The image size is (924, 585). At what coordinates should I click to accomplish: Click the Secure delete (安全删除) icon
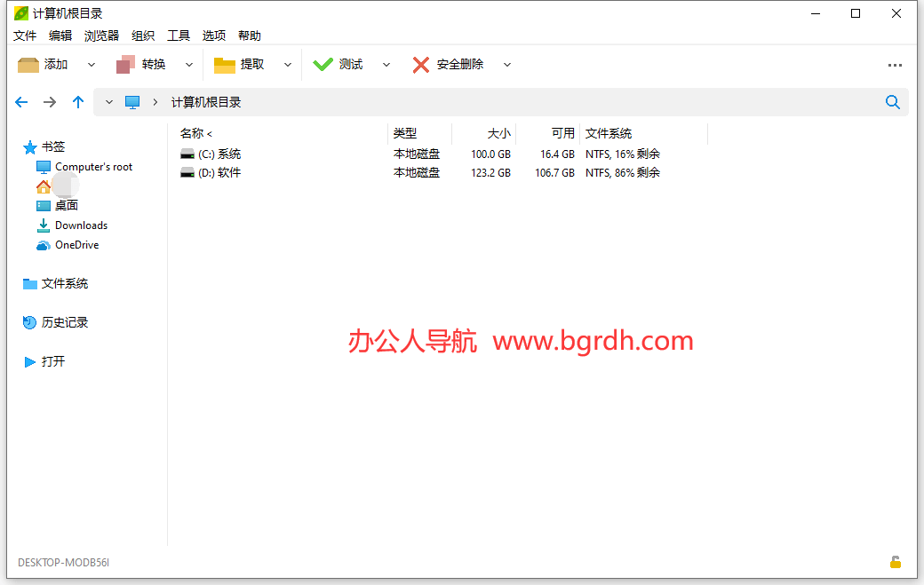[x=421, y=65]
